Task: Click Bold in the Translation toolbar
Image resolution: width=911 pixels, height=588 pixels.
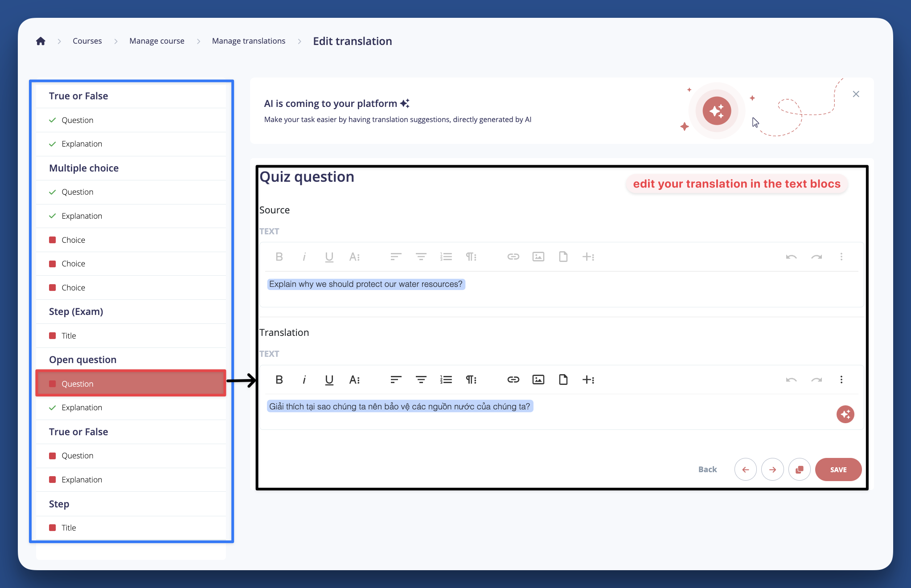Action: 279,380
